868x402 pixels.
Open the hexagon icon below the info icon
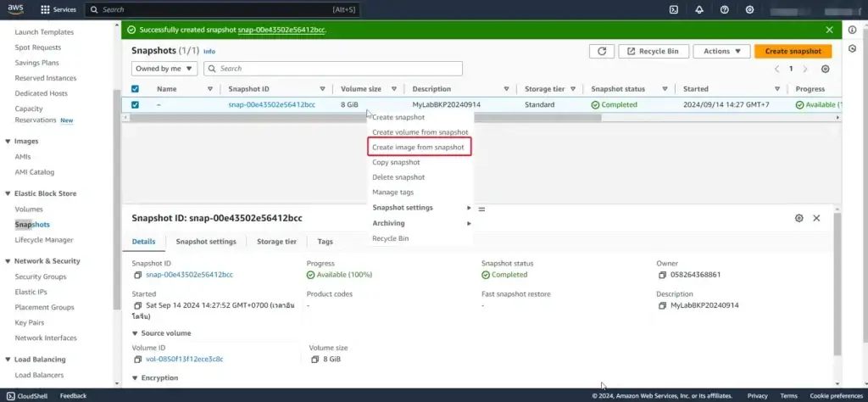coord(853,48)
